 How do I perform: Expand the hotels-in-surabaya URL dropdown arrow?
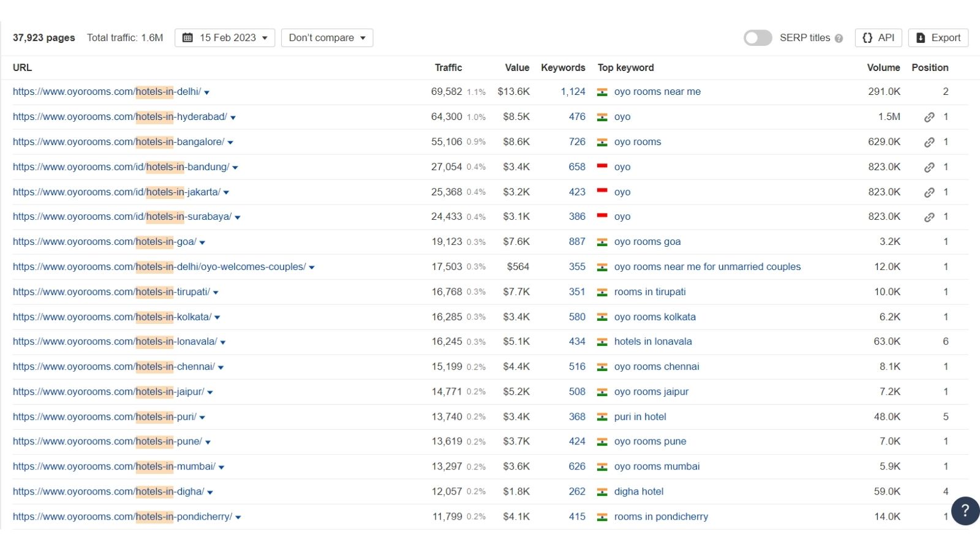[x=238, y=217]
